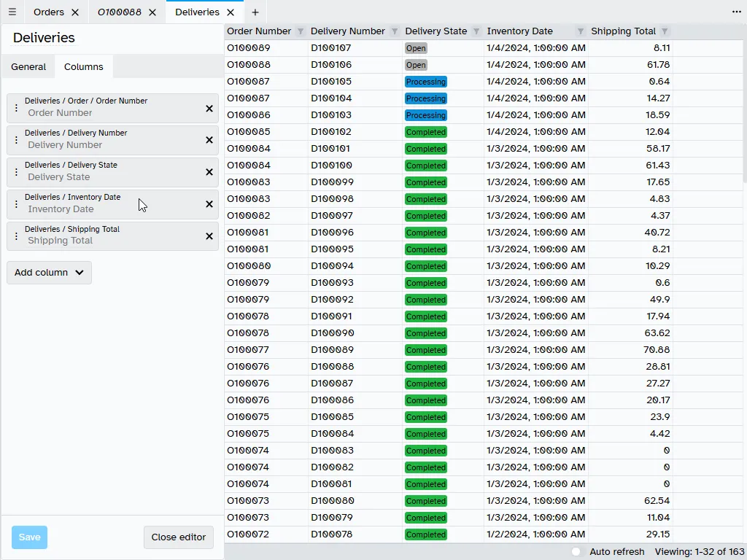Open the top-right three-dots overflow menu
The height and width of the screenshot is (560, 747).
tap(737, 12)
